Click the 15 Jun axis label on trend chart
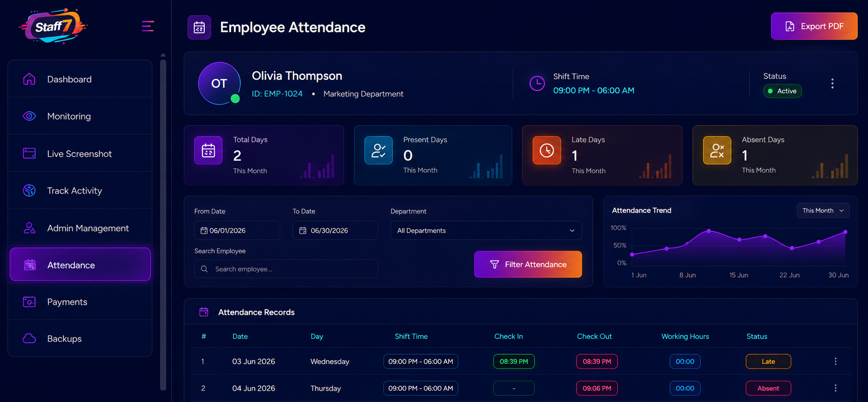Viewport: 868px width, 402px height. [x=739, y=275]
